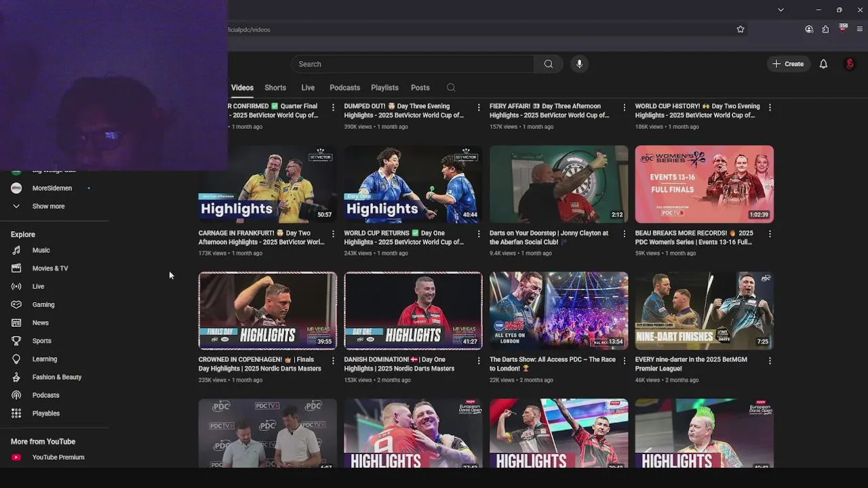Open CARNAGE IN FRANKFURT video title
This screenshot has height=488, width=868.
pos(261,237)
